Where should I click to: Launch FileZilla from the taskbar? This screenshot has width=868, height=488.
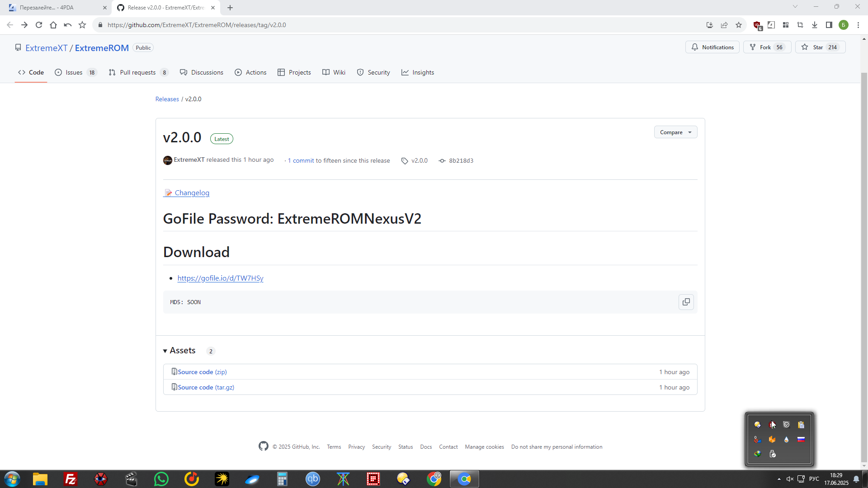(71, 479)
